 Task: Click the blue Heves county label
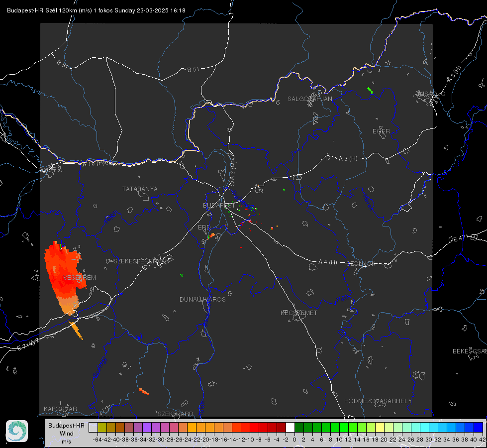click(368, 203)
